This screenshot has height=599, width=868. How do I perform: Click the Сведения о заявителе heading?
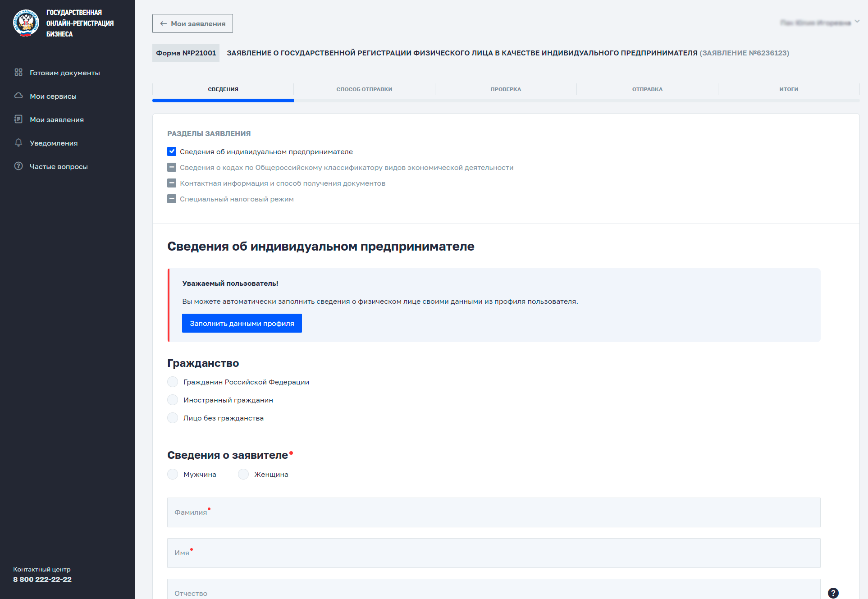tap(228, 455)
